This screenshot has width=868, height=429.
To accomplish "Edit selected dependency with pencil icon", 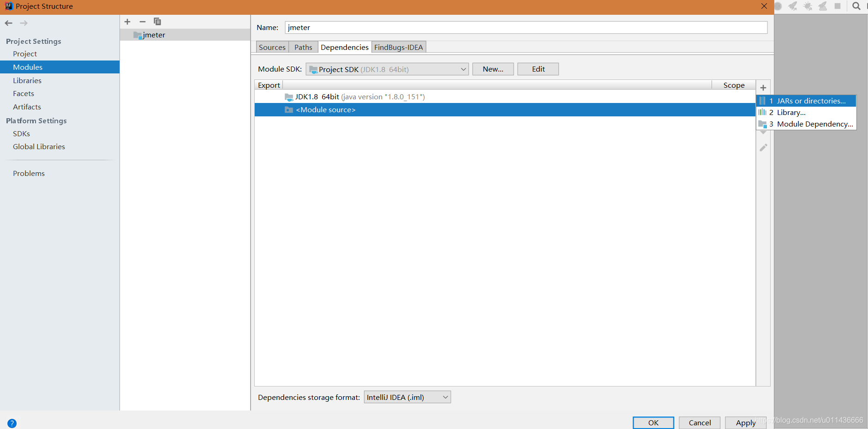I will [763, 148].
